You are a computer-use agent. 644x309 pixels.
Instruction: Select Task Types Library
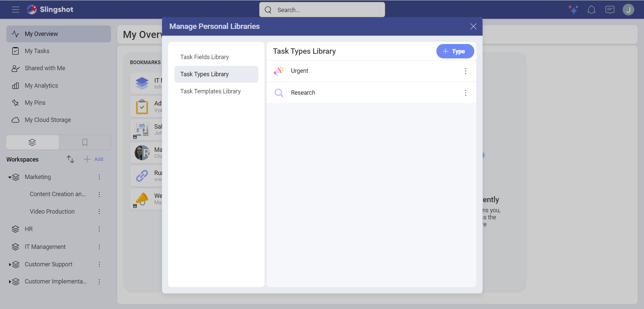click(x=216, y=74)
